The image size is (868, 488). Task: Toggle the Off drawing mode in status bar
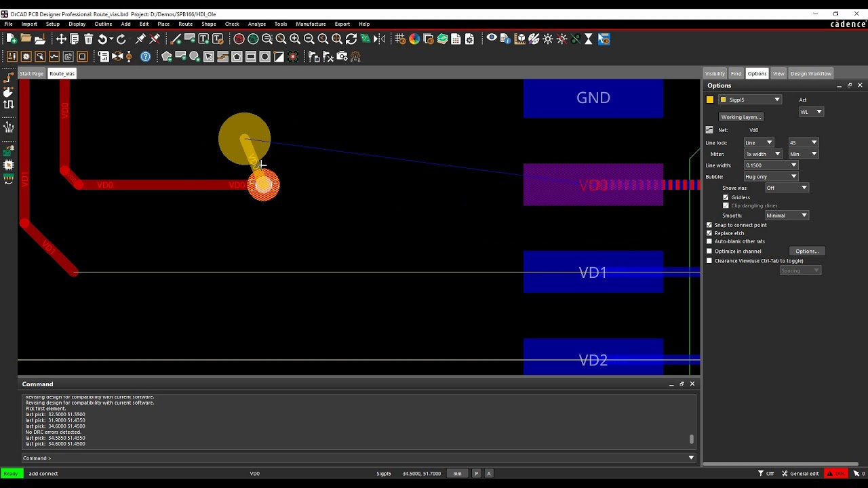coord(766,474)
